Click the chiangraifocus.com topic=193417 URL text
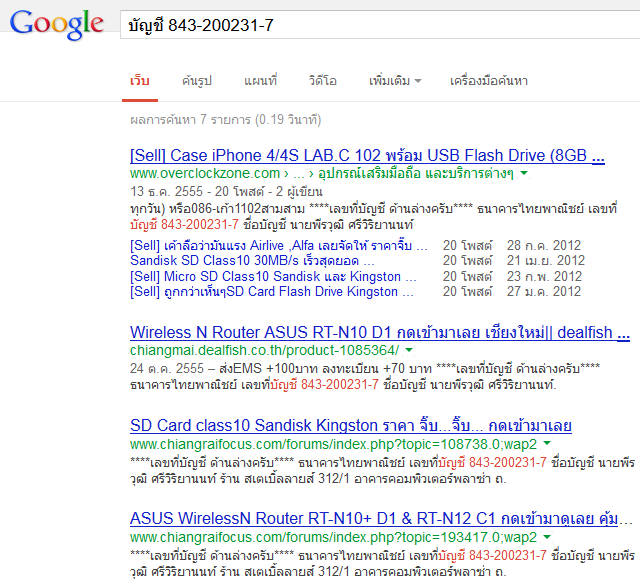640x585 pixels. (x=333, y=537)
